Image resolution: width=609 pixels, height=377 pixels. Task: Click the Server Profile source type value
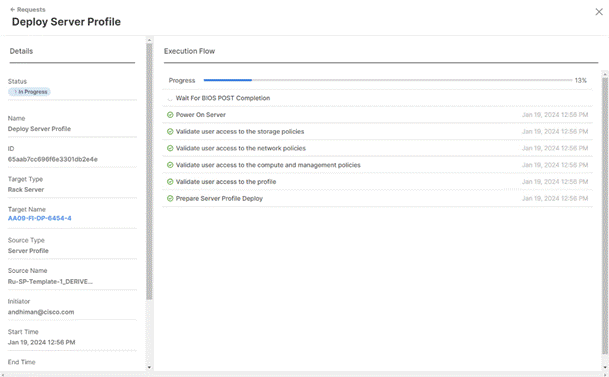coord(28,251)
